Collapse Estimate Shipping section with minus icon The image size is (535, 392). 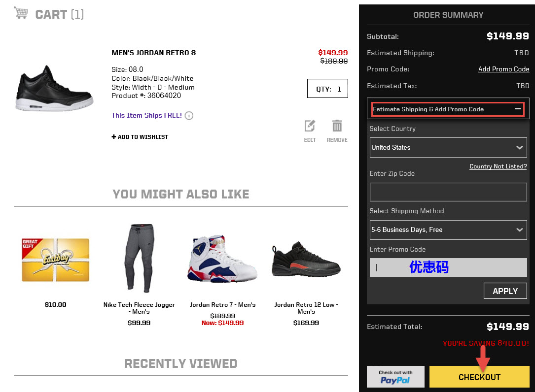pos(518,109)
